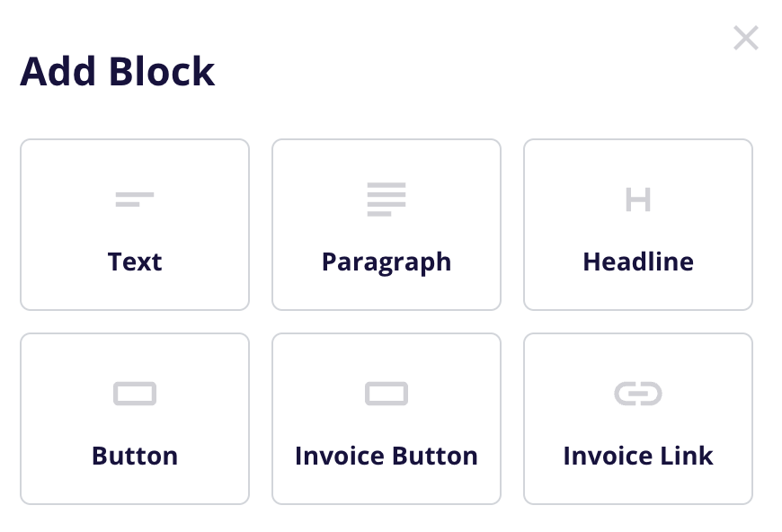Close the Add Block dialog
Image resolution: width=782 pixels, height=532 pixels.
point(745,38)
